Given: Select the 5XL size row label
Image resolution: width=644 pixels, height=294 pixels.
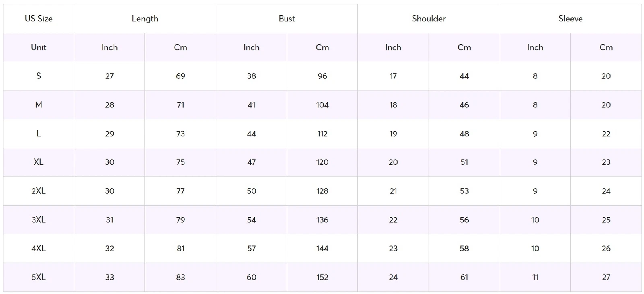Looking at the screenshot, I should [x=39, y=277].
